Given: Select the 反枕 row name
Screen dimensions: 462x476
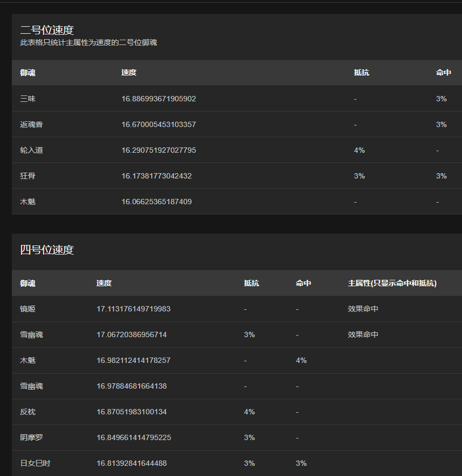Looking at the screenshot, I should (x=28, y=412).
